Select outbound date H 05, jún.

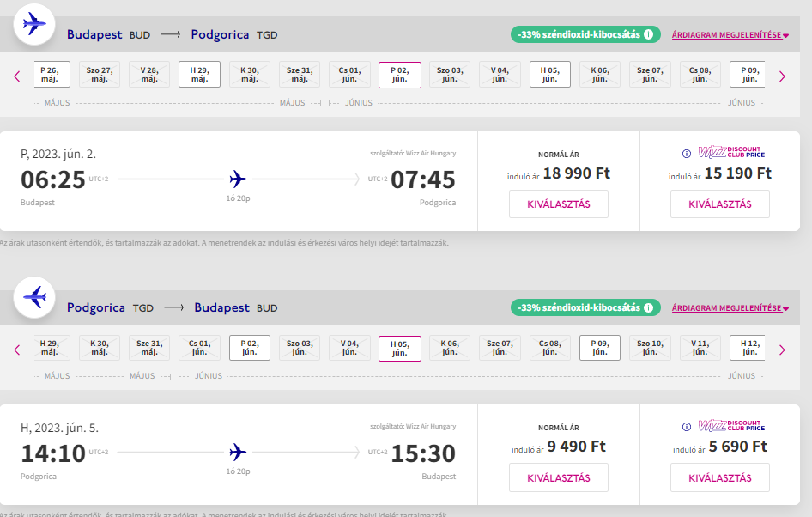(x=550, y=75)
